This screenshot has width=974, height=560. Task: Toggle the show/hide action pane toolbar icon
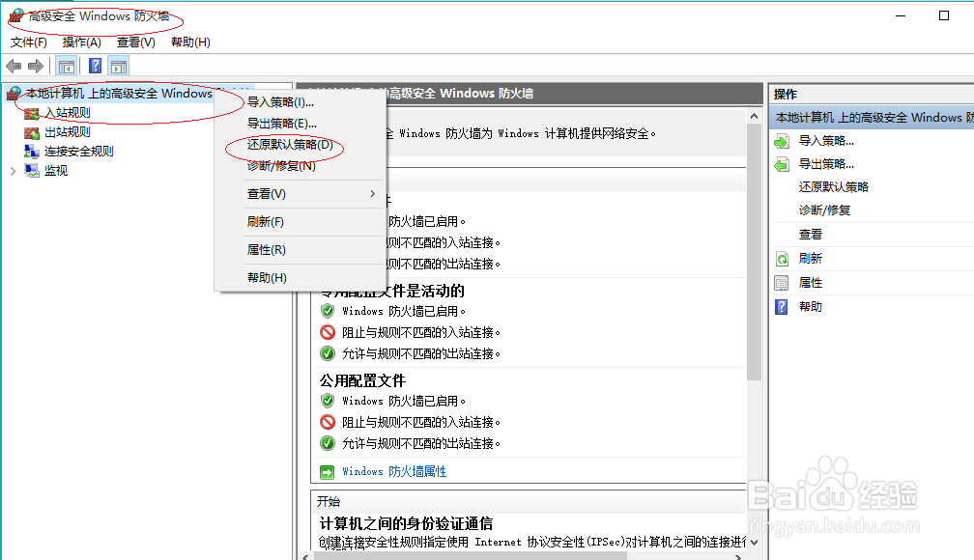click(x=118, y=66)
